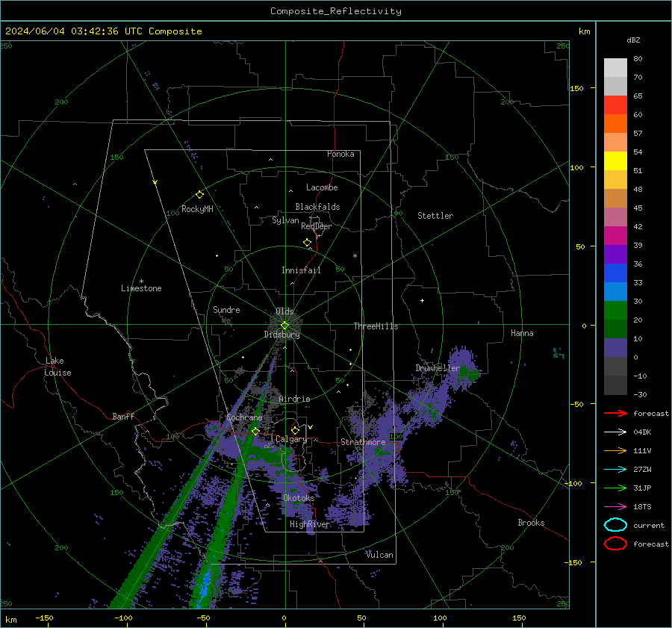Click the Brooks label
Screen dimensions: 672x628
click(x=531, y=523)
